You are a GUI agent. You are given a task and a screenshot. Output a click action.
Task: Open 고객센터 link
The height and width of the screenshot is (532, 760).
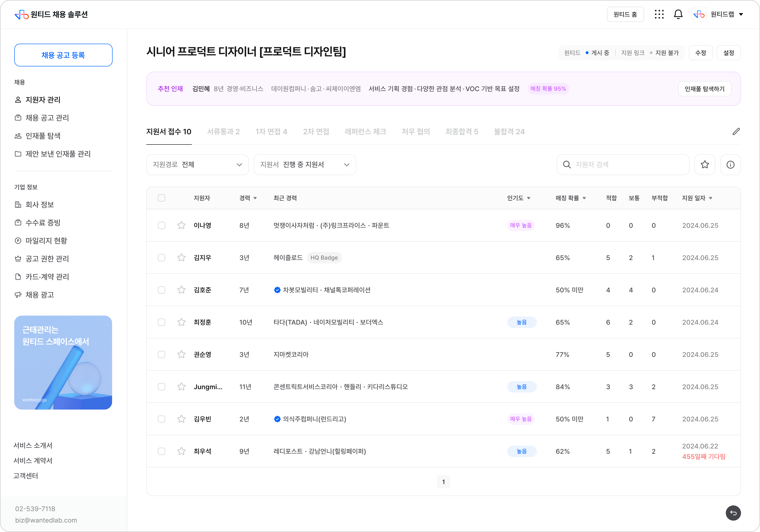(25, 476)
